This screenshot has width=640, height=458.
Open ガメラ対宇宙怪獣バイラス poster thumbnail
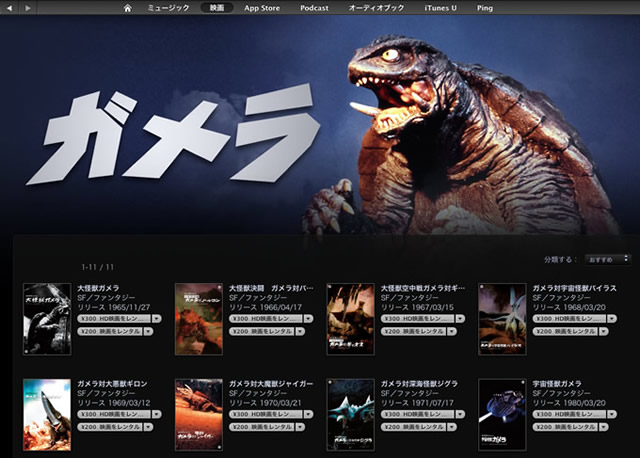(502, 319)
